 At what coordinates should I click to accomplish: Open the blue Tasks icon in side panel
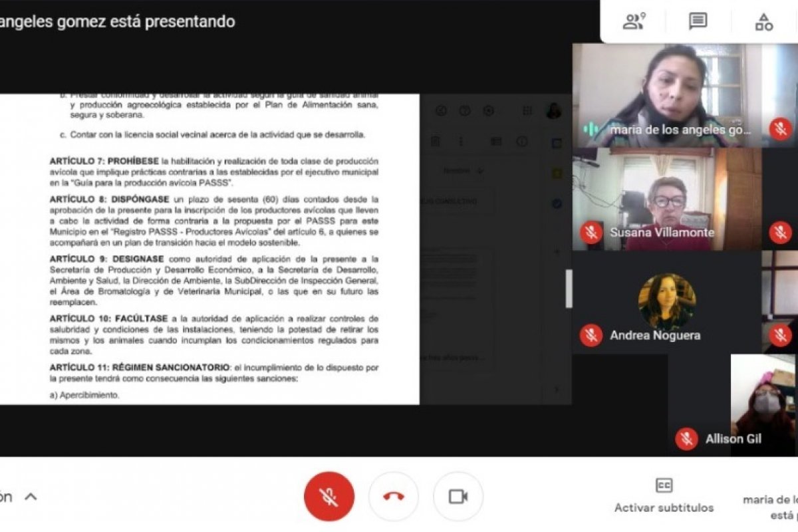[557, 203]
